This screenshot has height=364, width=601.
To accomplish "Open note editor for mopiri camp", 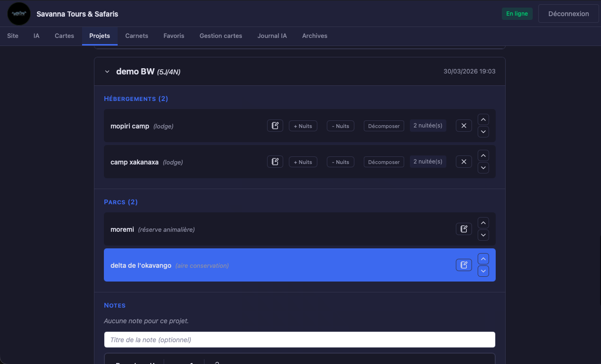I will 275,126.
